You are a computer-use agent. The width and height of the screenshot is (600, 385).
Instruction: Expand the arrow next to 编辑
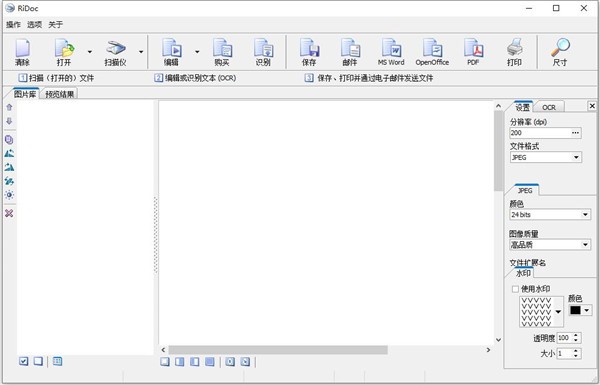click(x=197, y=52)
